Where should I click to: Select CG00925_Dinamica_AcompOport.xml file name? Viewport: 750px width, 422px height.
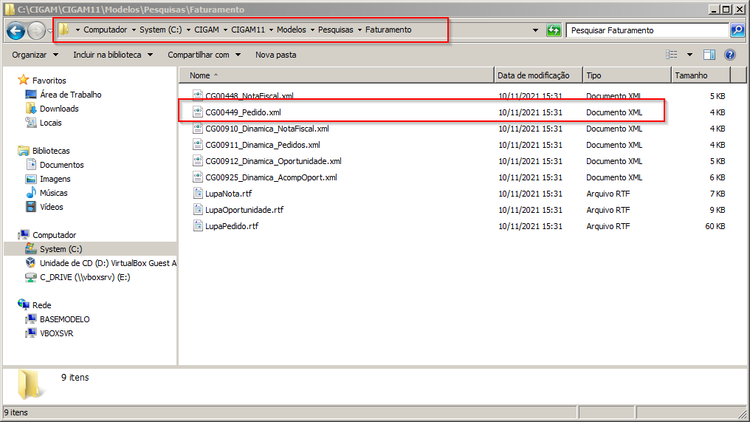(x=271, y=177)
